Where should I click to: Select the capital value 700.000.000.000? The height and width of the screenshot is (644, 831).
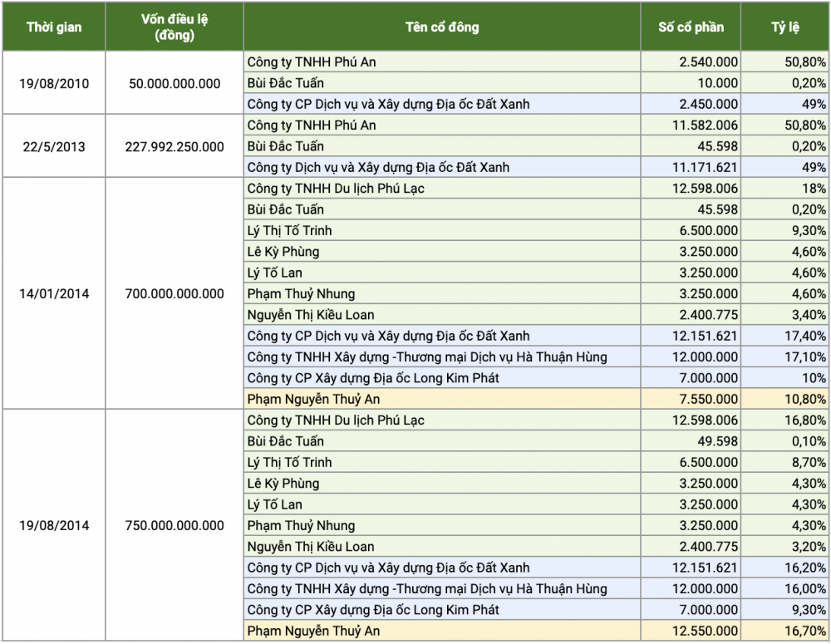point(175,293)
